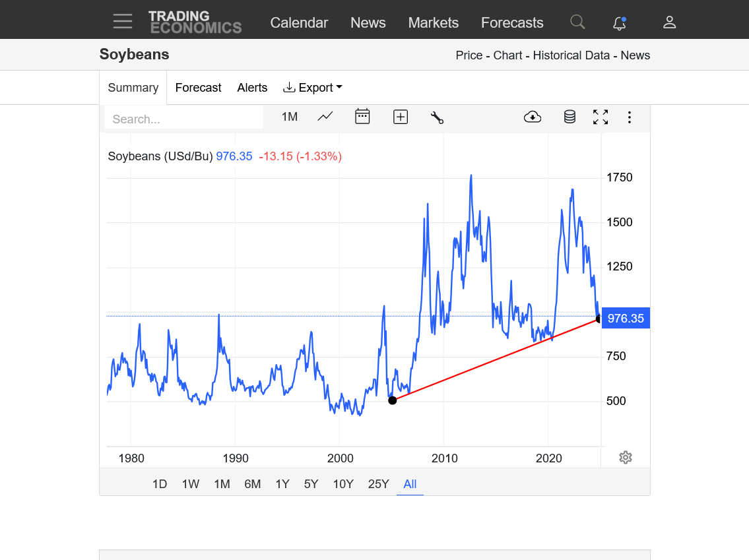Open the database data icon
749x560 pixels.
click(x=570, y=117)
